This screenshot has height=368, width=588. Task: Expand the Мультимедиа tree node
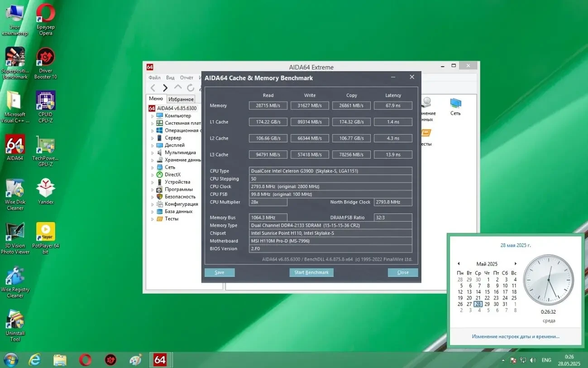click(x=153, y=152)
